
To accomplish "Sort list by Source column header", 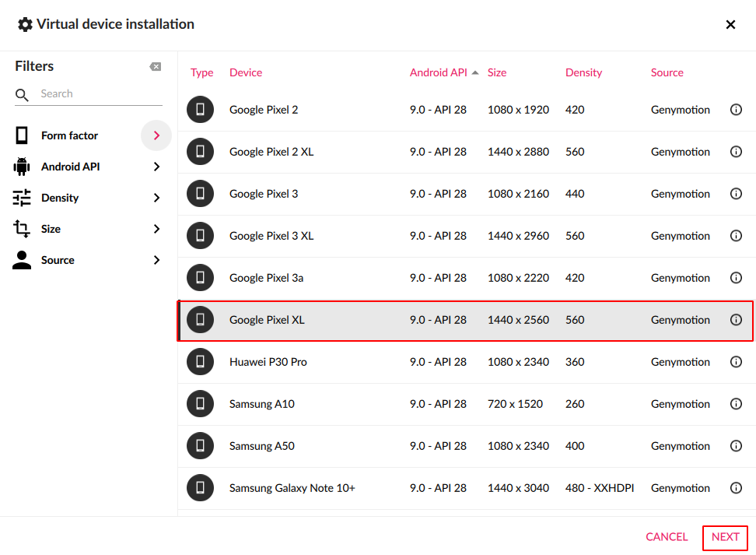I will [x=667, y=72].
